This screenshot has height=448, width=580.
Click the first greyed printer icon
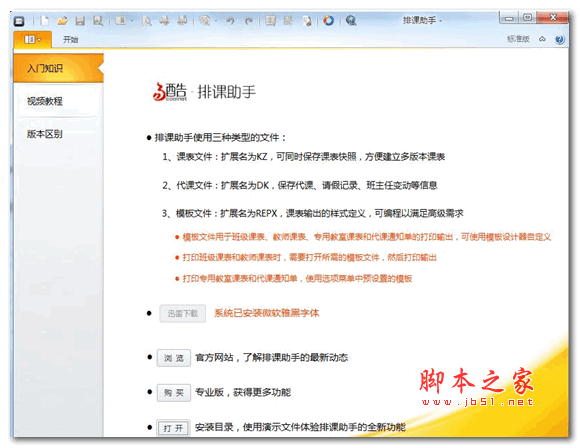click(x=164, y=21)
